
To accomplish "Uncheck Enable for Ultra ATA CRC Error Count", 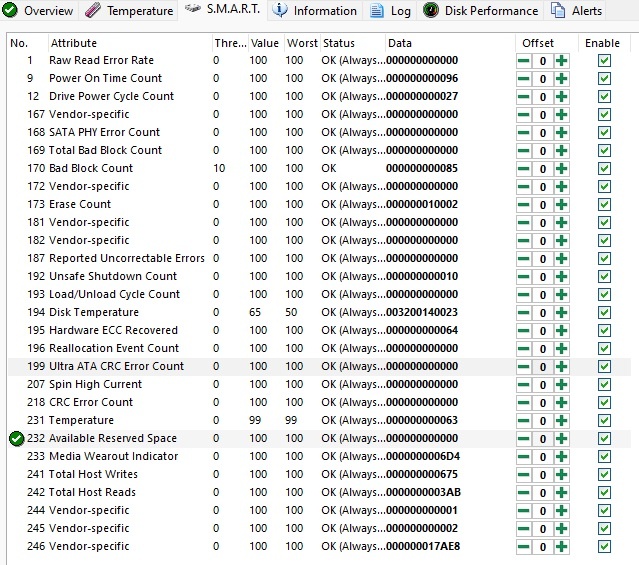I will (x=604, y=367).
